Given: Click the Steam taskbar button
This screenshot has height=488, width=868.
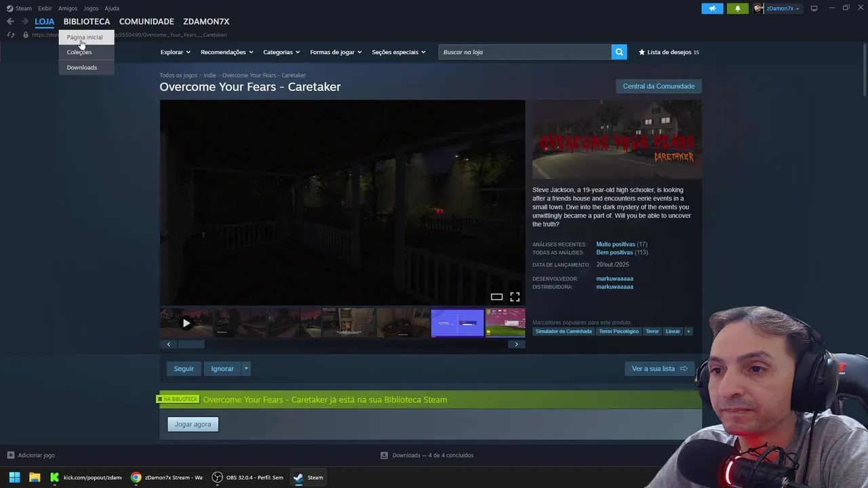Looking at the screenshot, I should click(309, 477).
